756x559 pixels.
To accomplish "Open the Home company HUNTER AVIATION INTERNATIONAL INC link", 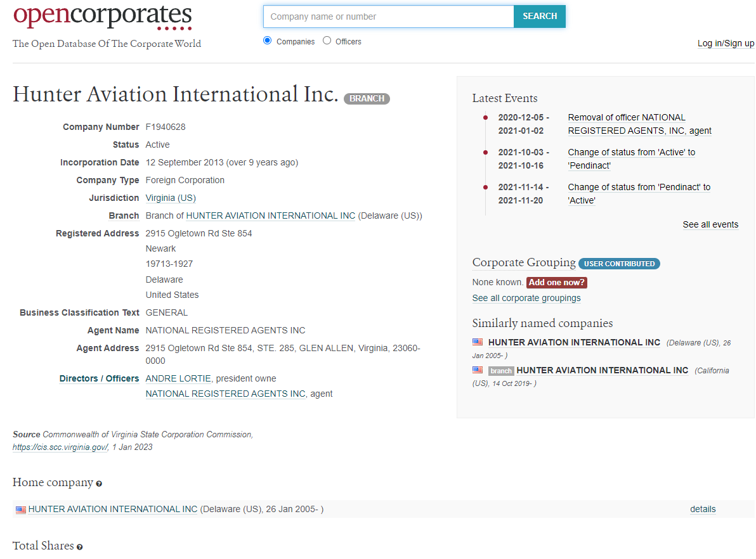I will pos(113,510).
